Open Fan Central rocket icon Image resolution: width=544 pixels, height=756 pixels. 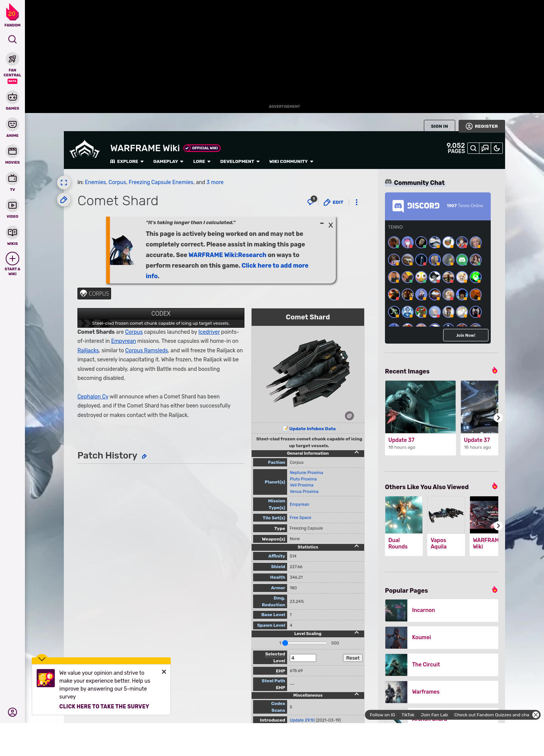[12, 59]
